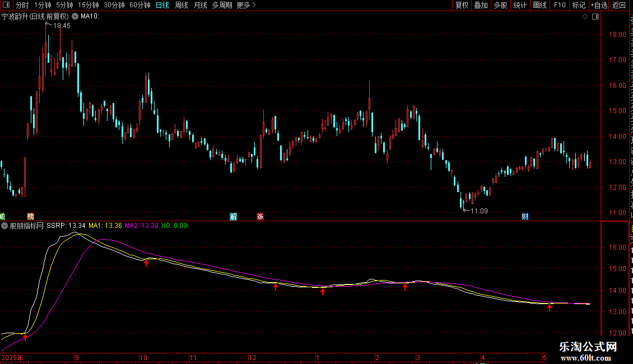Viewport: 633px width, 364px height.
Task: Click the diamond marker icon at the chart's top right
Action: coord(585,17)
